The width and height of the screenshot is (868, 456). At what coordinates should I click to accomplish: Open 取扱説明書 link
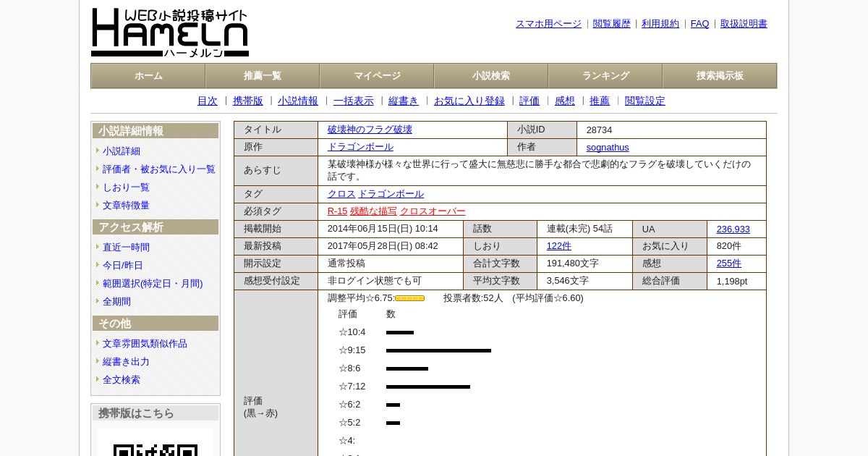[744, 24]
